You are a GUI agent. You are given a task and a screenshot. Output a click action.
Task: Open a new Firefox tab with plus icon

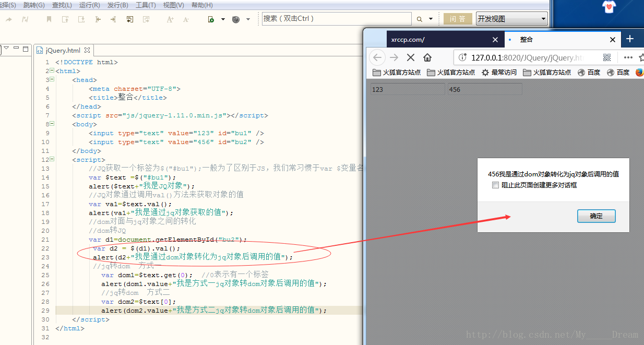[630, 39]
